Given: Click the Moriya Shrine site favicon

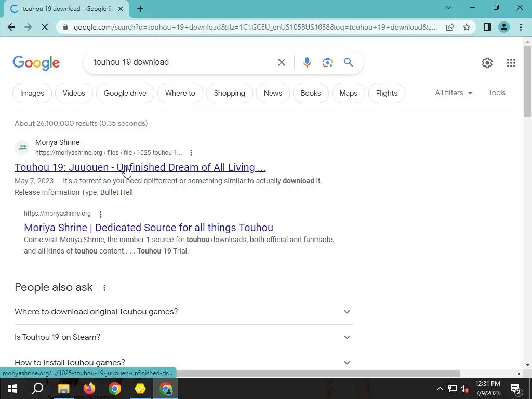Looking at the screenshot, I should (x=22, y=147).
